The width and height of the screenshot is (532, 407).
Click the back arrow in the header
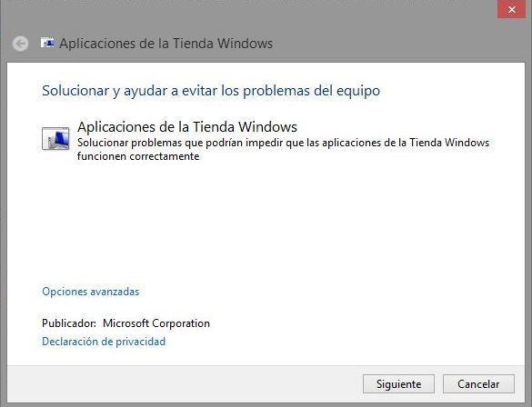20,44
